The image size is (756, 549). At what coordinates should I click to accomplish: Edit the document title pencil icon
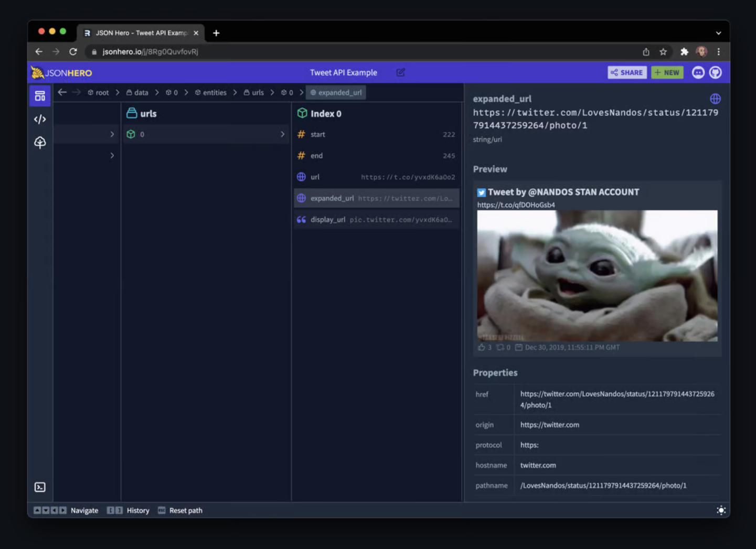[x=400, y=72]
